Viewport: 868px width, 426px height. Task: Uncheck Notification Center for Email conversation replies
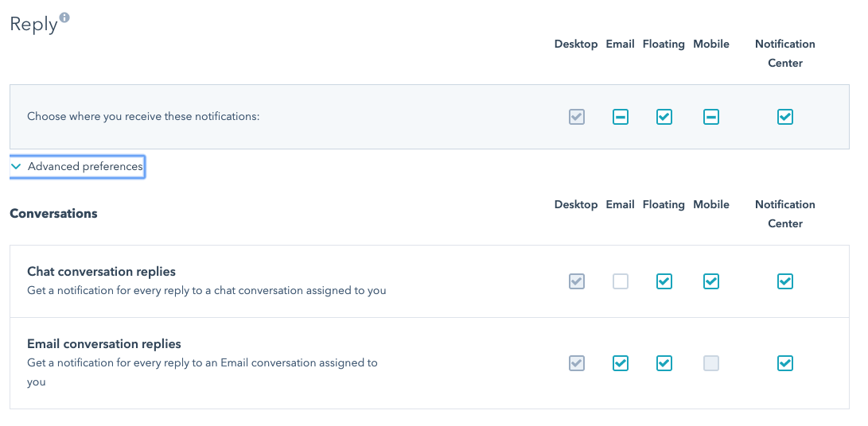click(785, 363)
